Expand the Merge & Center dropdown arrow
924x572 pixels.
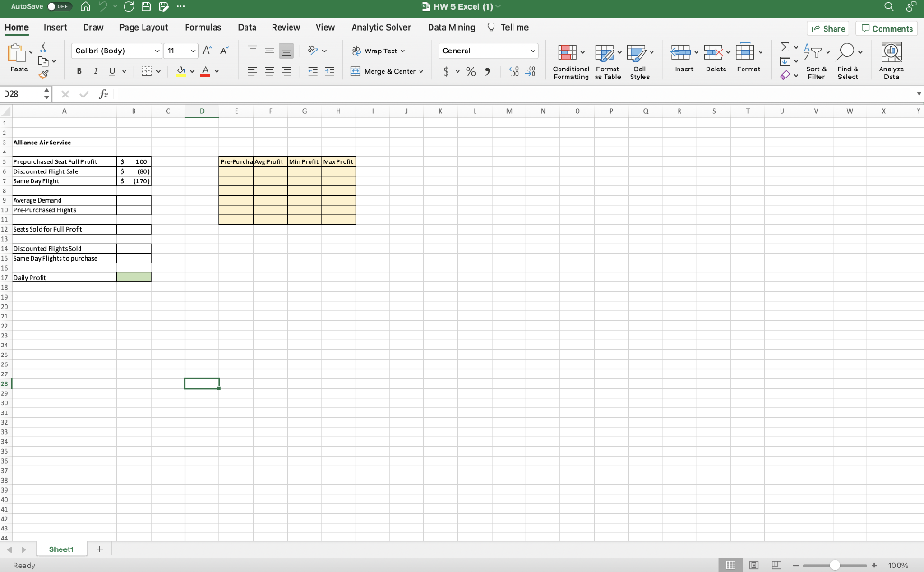[421, 72]
